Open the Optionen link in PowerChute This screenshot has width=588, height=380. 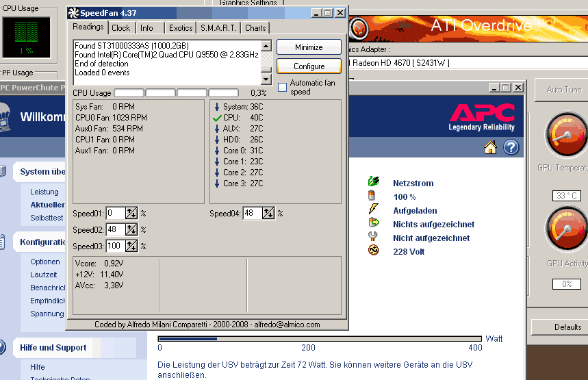pos(45,262)
